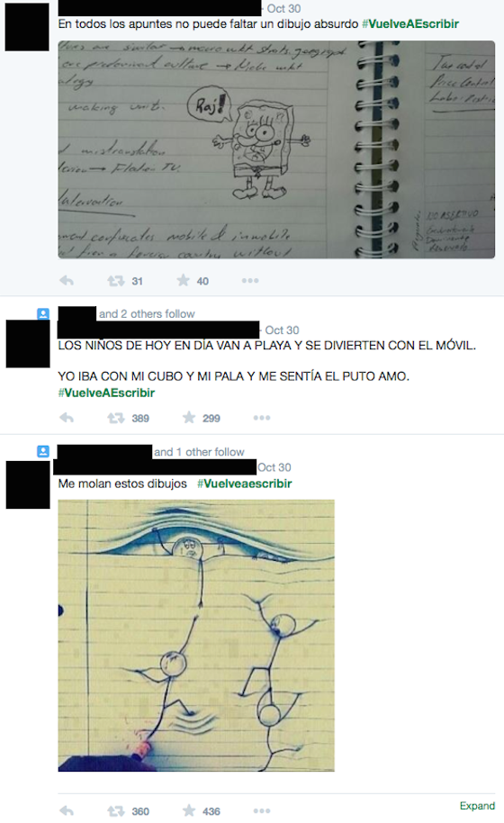Favorite the tweet with 436 stars
Screen dimensions: 504x823
(188, 810)
